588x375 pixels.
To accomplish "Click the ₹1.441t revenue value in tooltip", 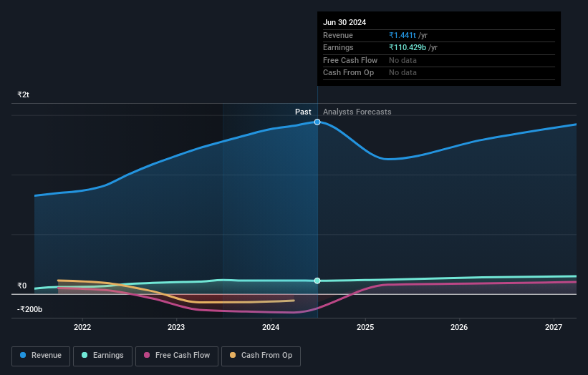I will (x=403, y=35).
